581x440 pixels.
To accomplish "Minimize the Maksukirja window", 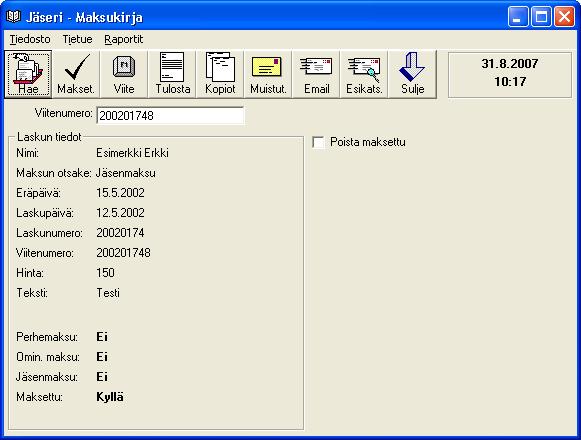I will click(518, 17).
